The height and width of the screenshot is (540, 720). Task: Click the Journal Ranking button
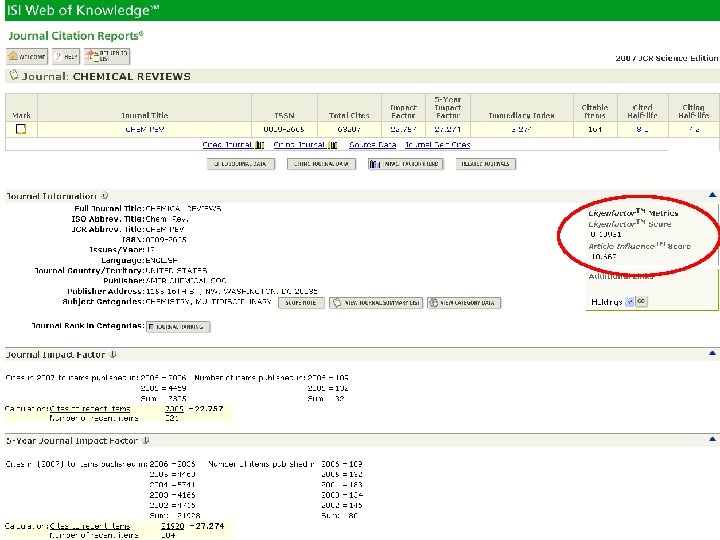pyautogui.click(x=178, y=326)
